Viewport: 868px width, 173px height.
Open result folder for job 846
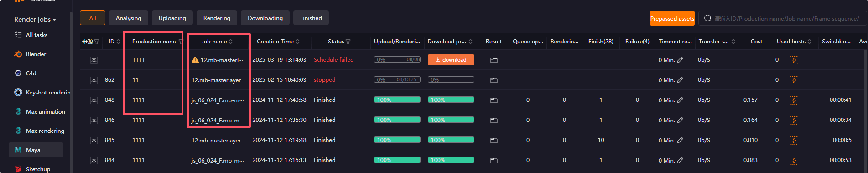(494, 121)
